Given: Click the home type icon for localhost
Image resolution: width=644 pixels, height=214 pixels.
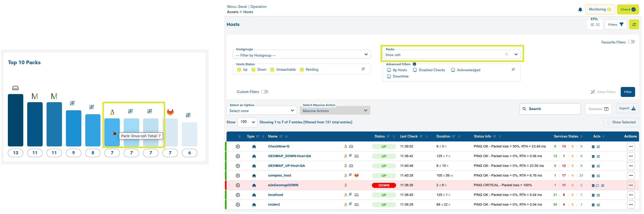Looking at the screenshot, I should [254, 195].
